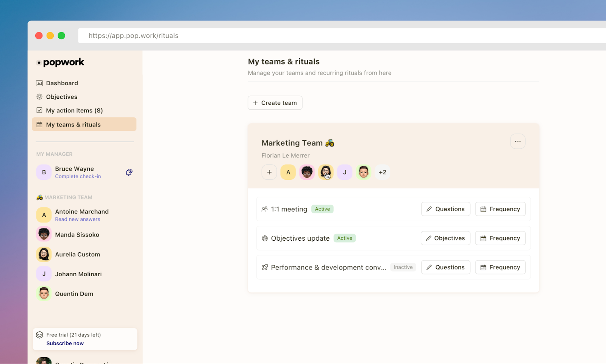
Task: Click the target icon beside Objectives update
Action: 264,238
